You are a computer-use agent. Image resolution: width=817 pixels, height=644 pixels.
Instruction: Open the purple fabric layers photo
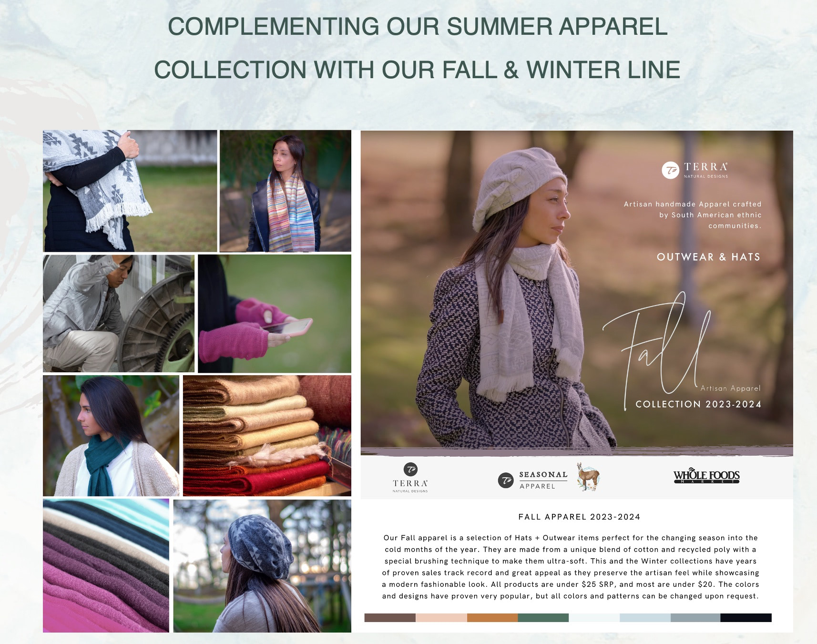(x=106, y=566)
